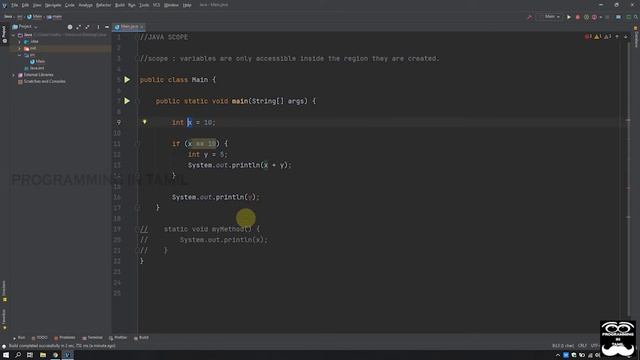Click the Search Everywhere magnifier icon
Screen dimensions: 640x360
[x=636, y=17]
